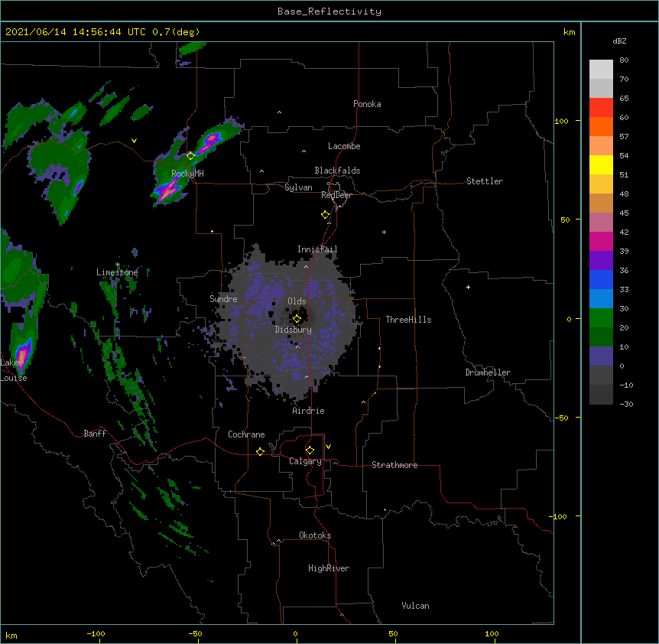This screenshot has height=644, width=659.
Task: Click the Ponoka city label
Action: tap(367, 104)
